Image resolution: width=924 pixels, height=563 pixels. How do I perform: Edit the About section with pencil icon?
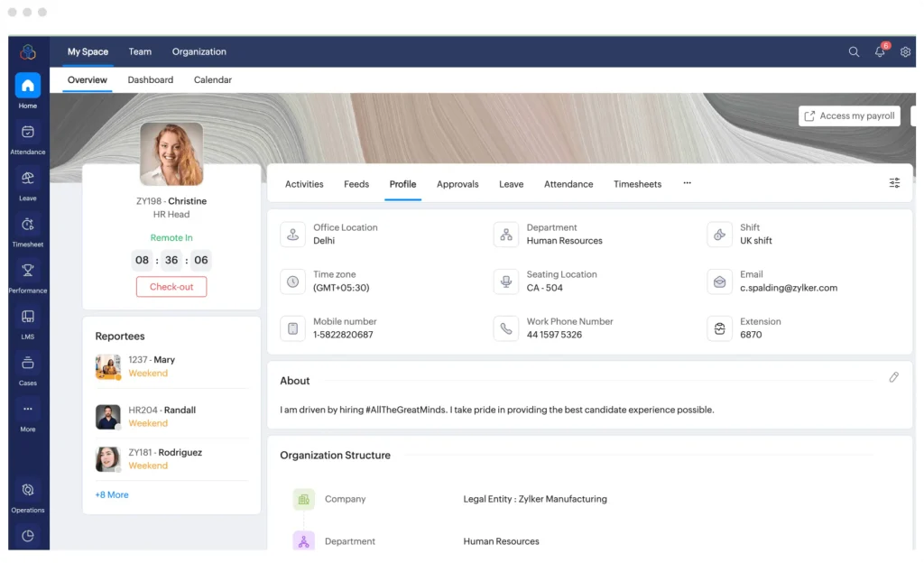[x=894, y=376]
